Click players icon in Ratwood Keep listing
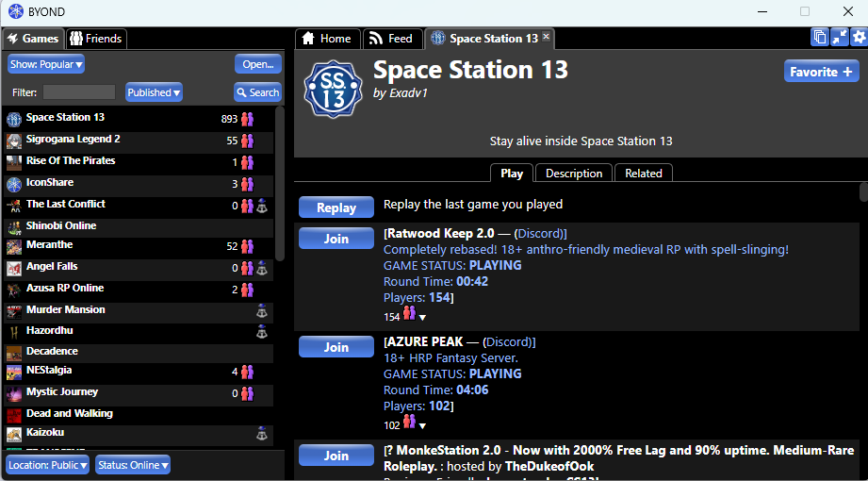This screenshot has width=868, height=481. point(409,314)
